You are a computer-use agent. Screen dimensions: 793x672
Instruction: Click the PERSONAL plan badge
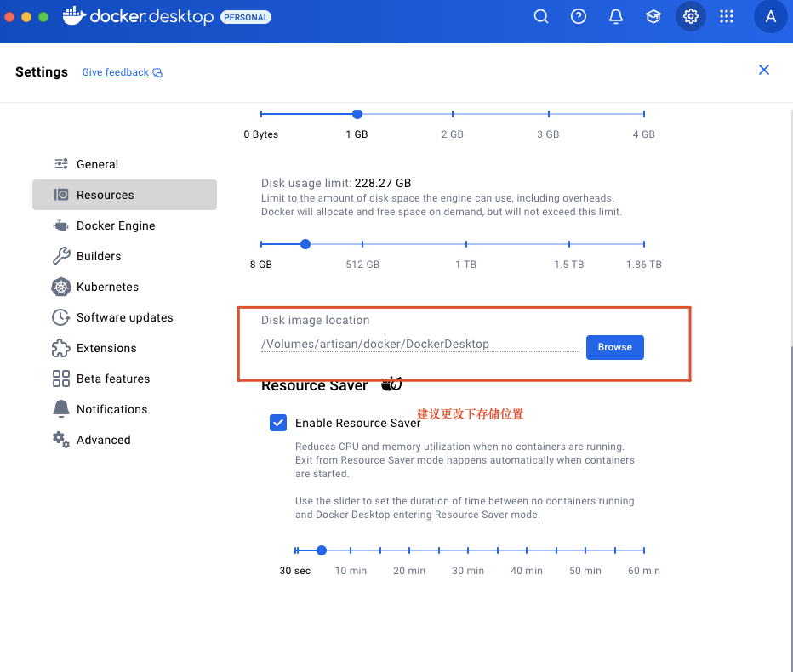246,17
